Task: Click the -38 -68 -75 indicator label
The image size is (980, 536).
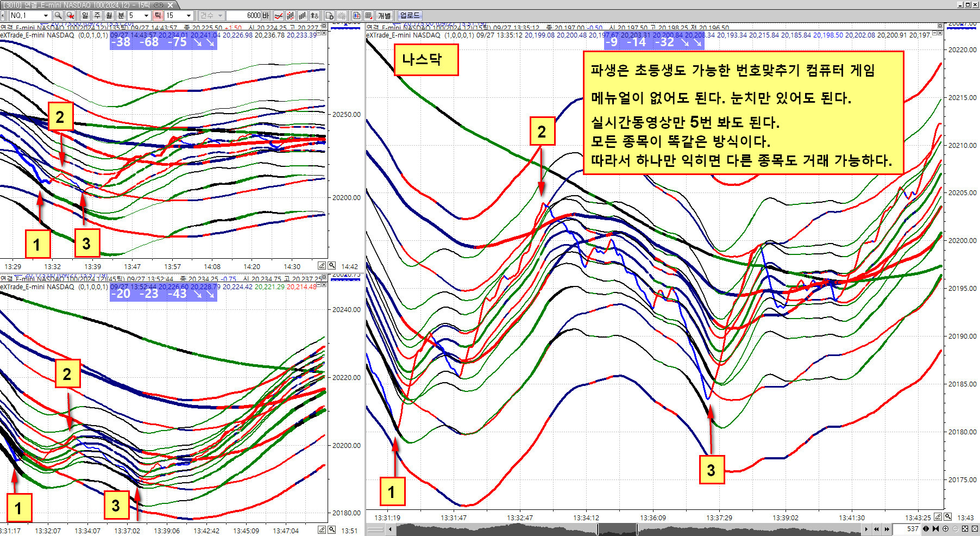Action: coord(163,42)
